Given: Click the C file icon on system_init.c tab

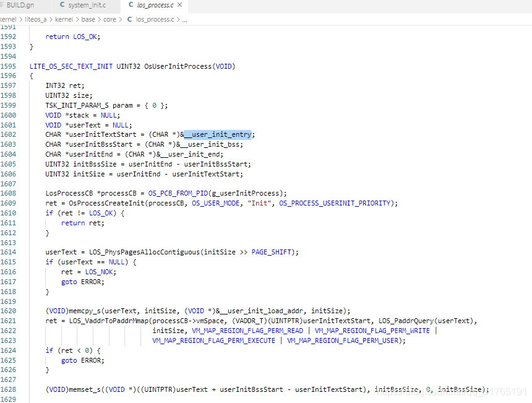Looking at the screenshot, I should (x=62, y=5).
